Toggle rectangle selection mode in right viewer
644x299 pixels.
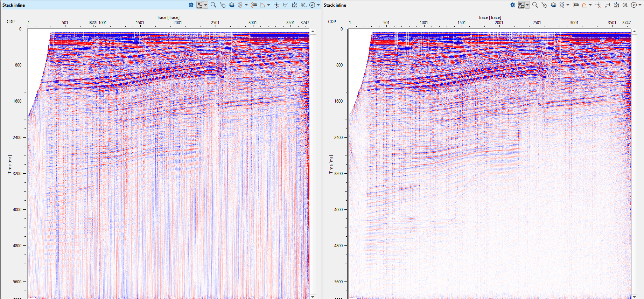click(521, 5)
